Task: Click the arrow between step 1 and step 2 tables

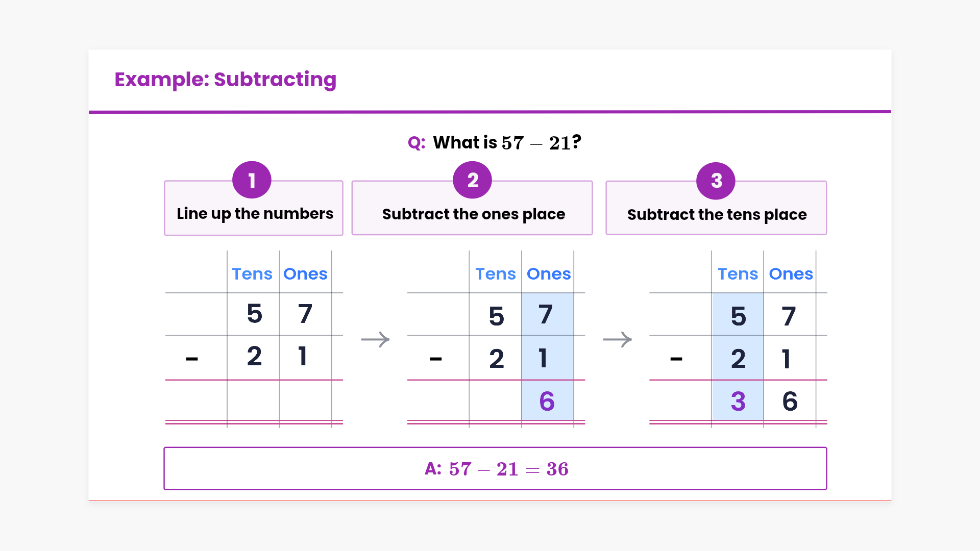Action: coord(375,339)
